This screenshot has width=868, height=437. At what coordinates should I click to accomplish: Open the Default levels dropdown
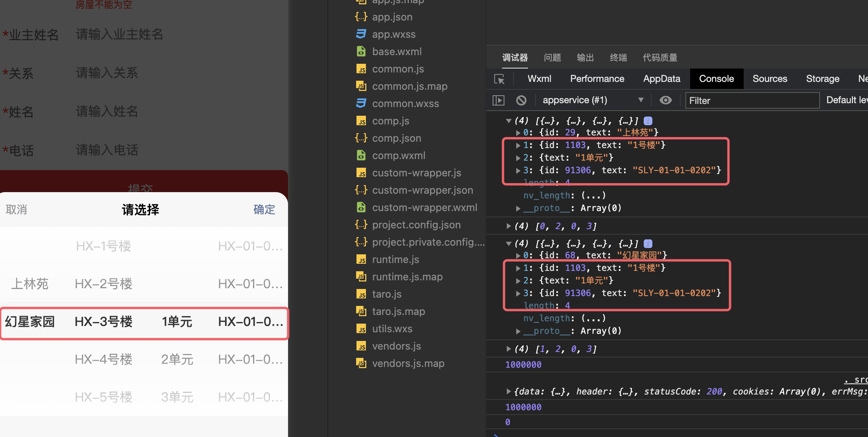[x=847, y=100]
